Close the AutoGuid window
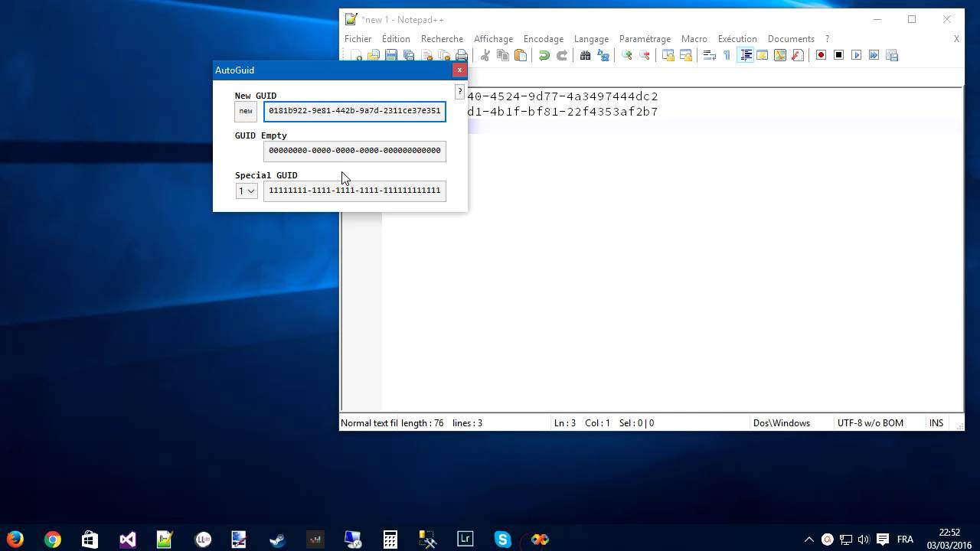Viewport: 980px width, 551px height. pos(459,70)
